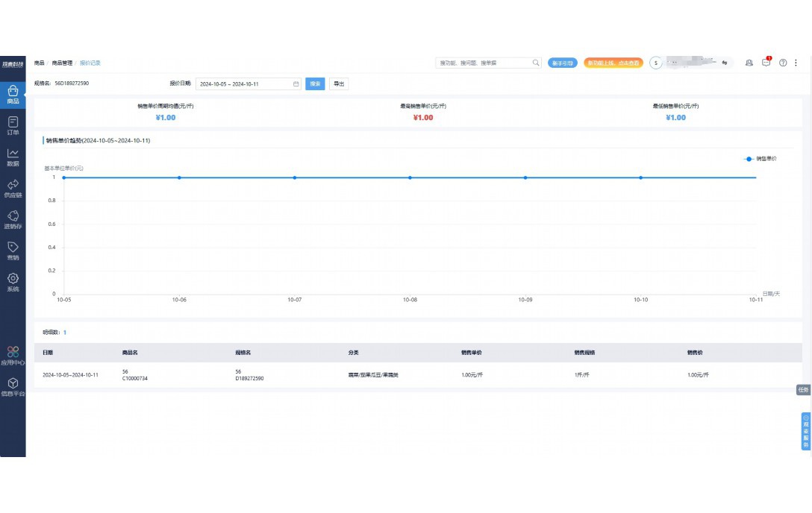
Task: Open the vertical three-dot more menu
Action: coord(796,63)
